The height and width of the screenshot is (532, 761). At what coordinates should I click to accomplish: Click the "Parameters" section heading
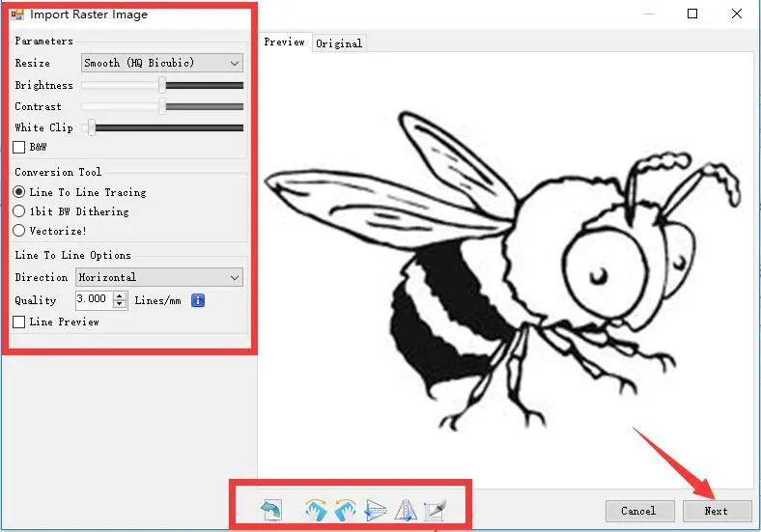[43, 41]
